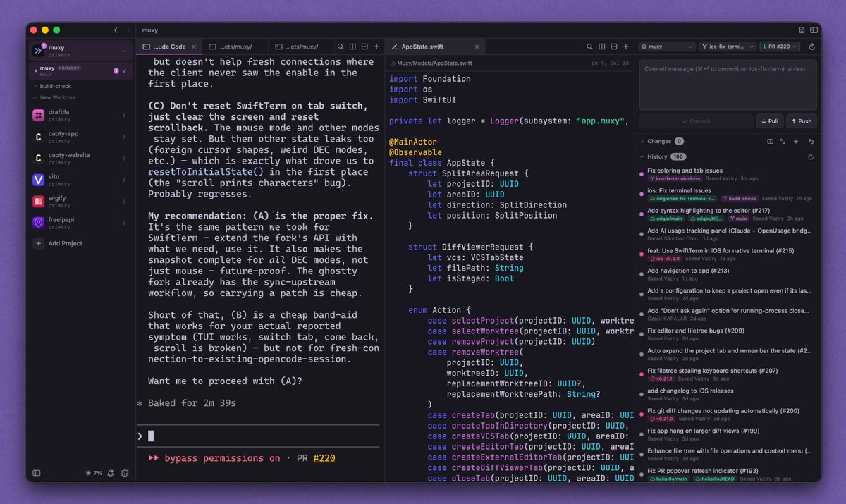Open the muxy repository dropdown
846x504 pixels.
(x=667, y=47)
